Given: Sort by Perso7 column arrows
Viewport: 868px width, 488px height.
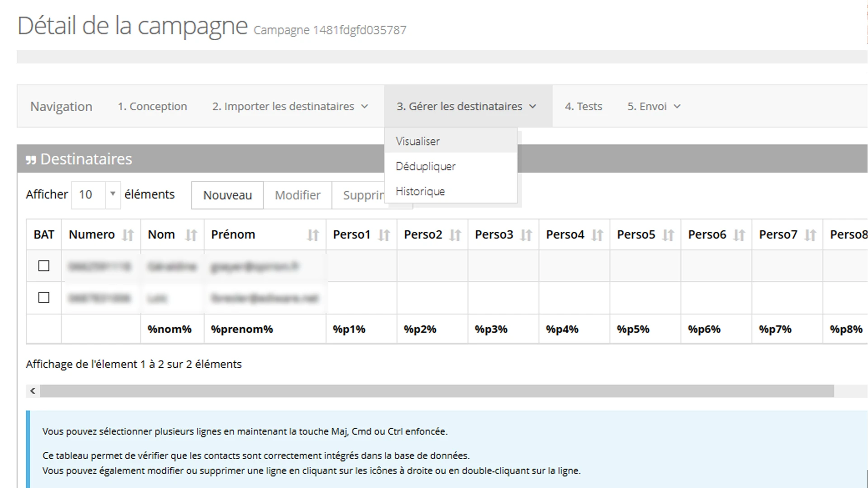Looking at the screenshot, I should [810, 235].
